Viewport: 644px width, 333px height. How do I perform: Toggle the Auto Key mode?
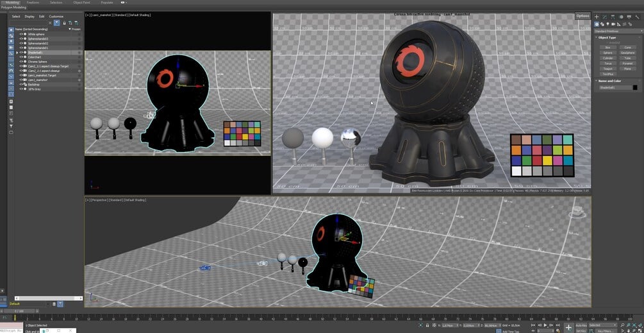click(581, 325)
